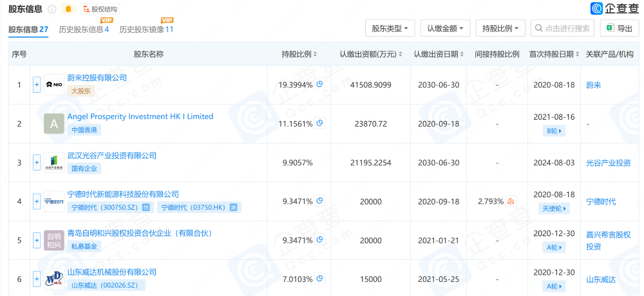Click the 山东威达（002026.SZ） stock tag
Image resolution: width=644 pixels, height=296 pixels.
tap(106, 285)
